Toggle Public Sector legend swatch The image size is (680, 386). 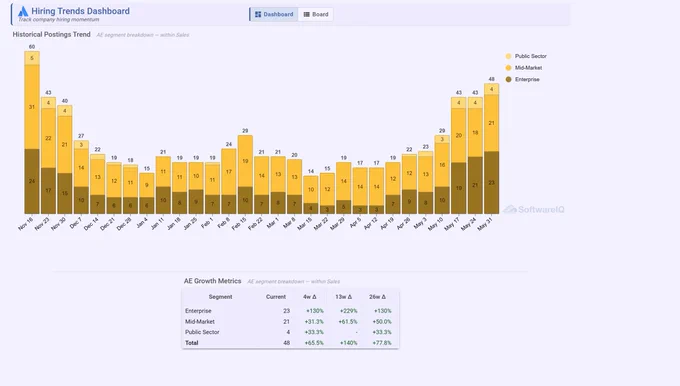click(x=508, y=56)
